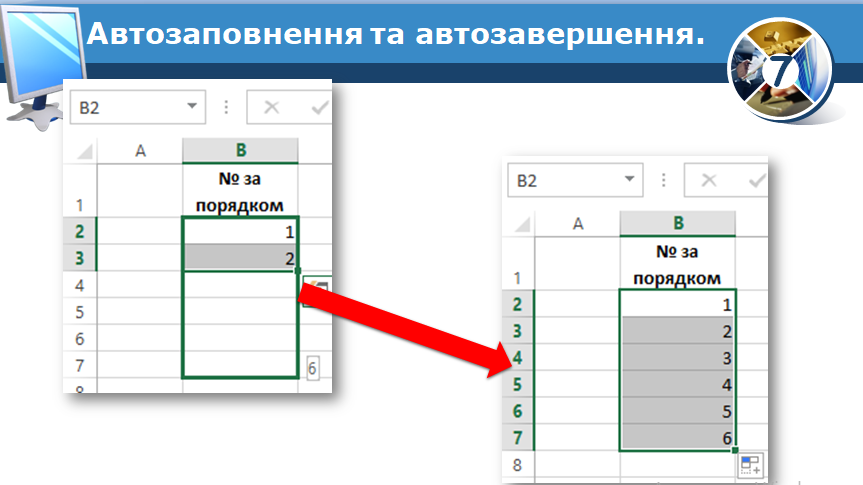863x485 pixels.
Task: Select row 3 header in the sheet showing 1–6
Action: 517,331
